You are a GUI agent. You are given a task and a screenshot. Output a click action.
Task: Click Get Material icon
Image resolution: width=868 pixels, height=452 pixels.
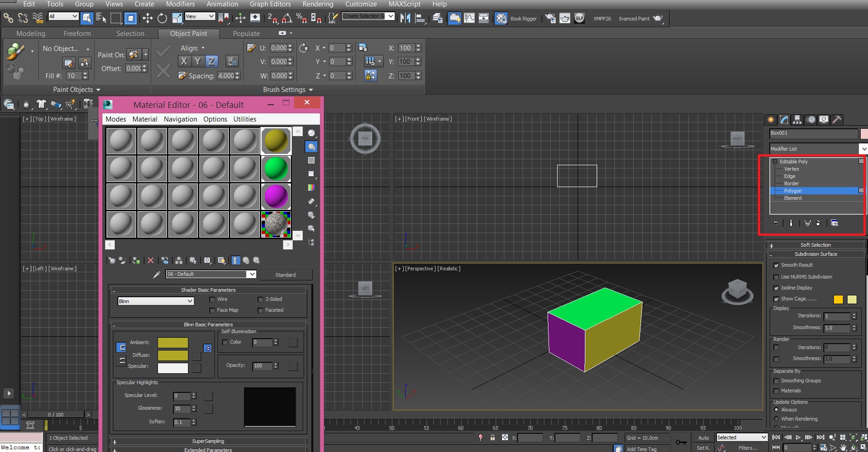pos(112,260)
